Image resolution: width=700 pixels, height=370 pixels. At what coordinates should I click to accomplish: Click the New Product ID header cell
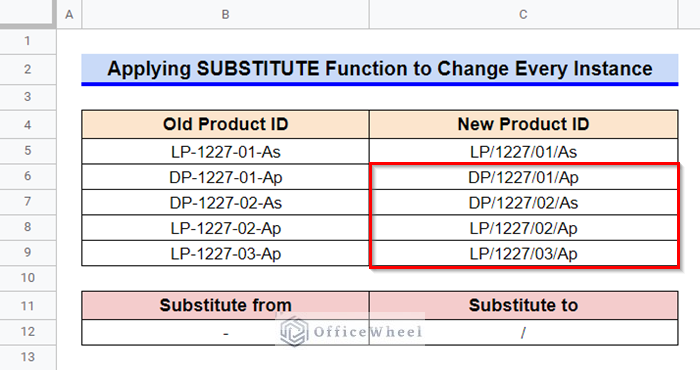[523, 124]
